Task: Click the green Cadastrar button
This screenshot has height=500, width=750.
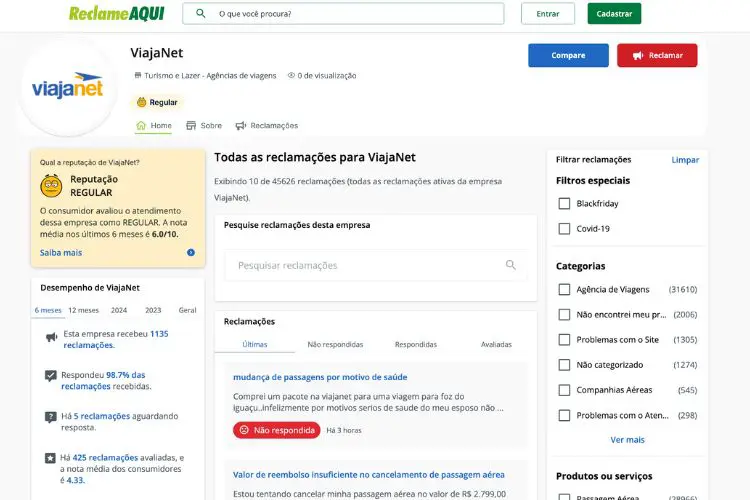Action: click(614, 14)
